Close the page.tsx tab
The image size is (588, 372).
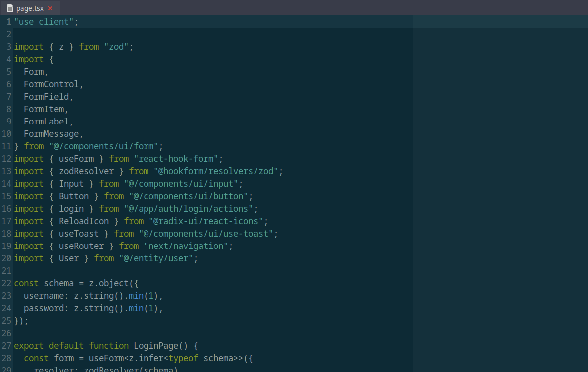pos(50,9)
